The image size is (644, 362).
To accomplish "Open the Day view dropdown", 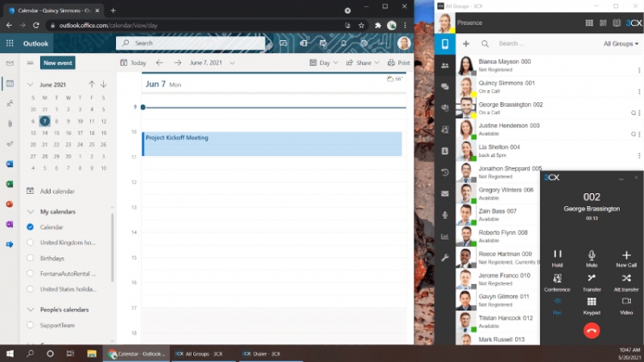I will coord(324,63).
